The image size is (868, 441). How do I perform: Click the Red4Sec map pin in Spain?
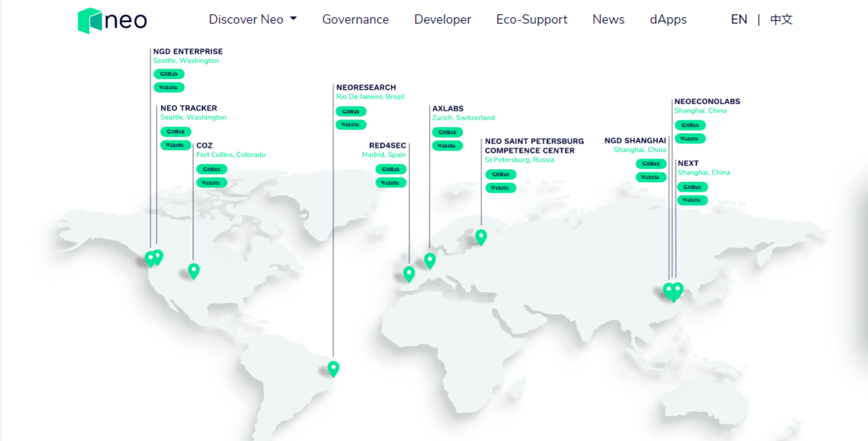409,273
